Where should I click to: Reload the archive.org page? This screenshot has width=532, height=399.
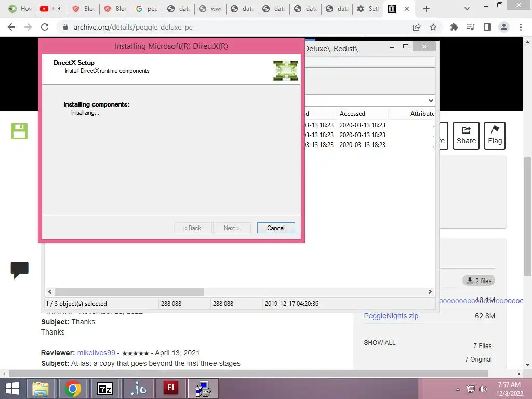tap(45, 27)
